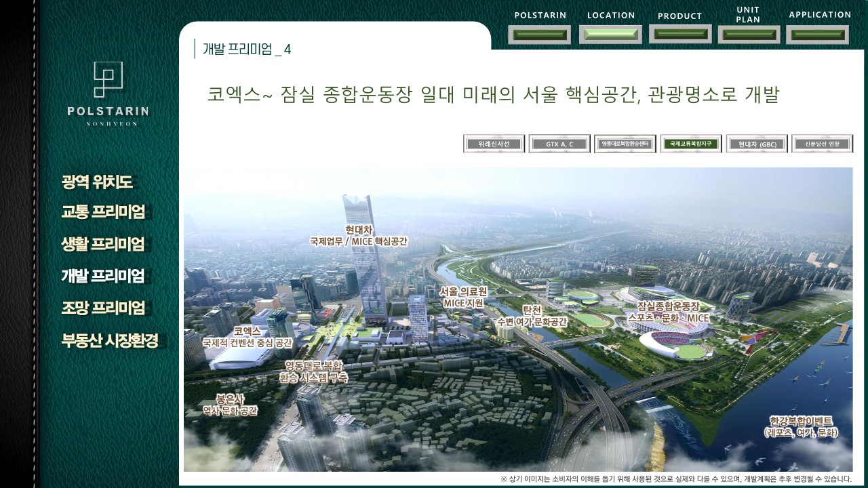Open the PRODUCT section button

pos(680,34)
